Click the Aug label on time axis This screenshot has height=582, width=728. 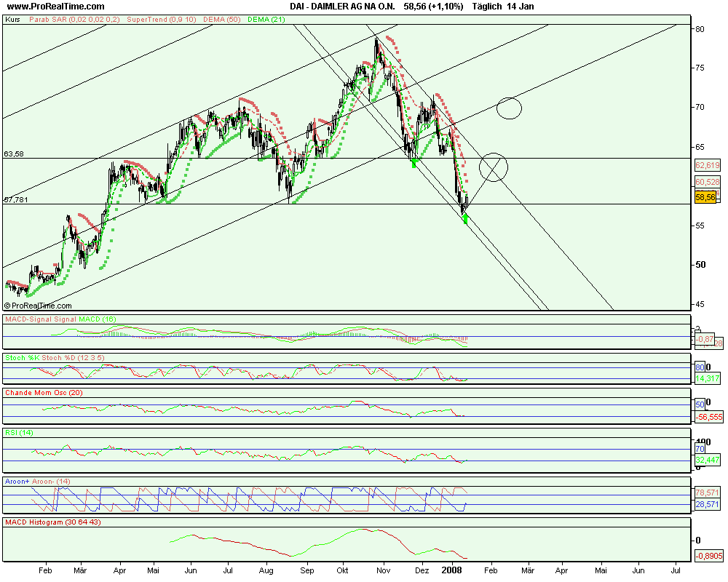click(266, 570)
